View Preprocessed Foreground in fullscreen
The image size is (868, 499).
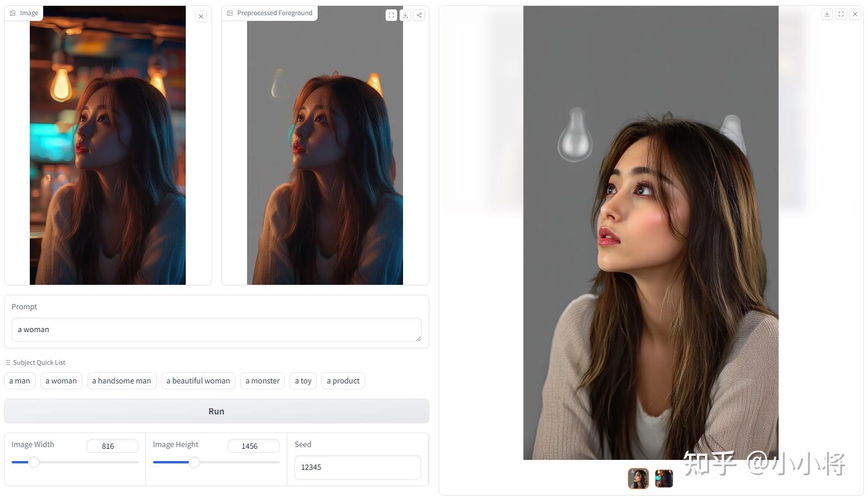(x=391, y=15)
